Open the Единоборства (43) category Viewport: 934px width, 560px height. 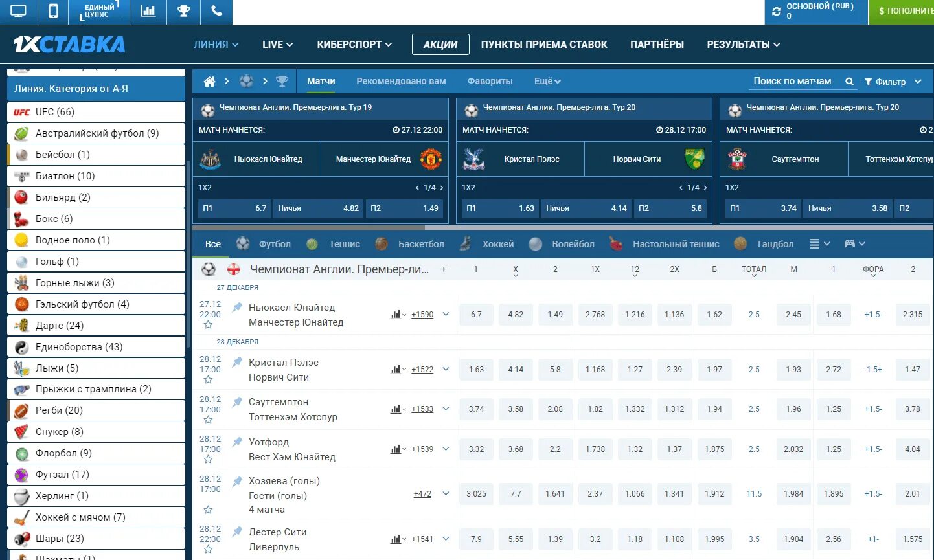click(x=96, y=347)
